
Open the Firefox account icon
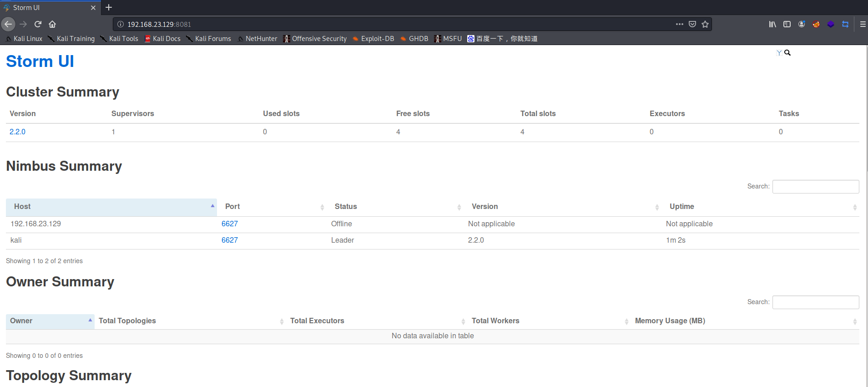802,24
